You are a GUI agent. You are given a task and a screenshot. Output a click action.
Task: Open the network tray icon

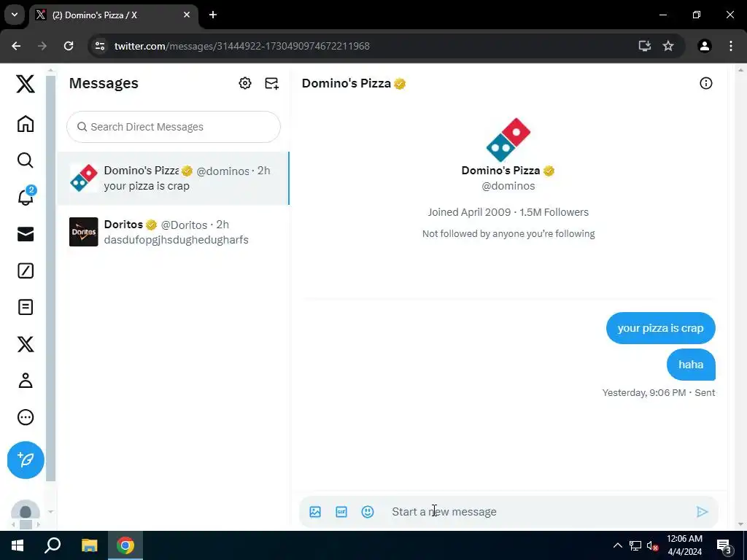pyautogui.click(x=635, y=545)
